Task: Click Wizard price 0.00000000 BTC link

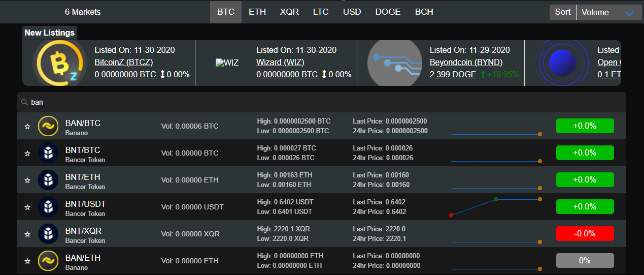Action: click(x=287, y=74)
